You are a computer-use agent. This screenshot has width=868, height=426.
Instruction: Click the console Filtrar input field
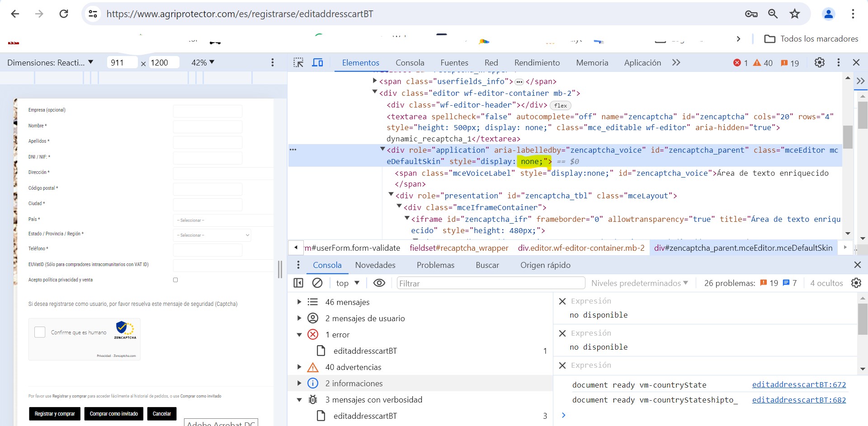pyautogui.click(x=491, y=283)
